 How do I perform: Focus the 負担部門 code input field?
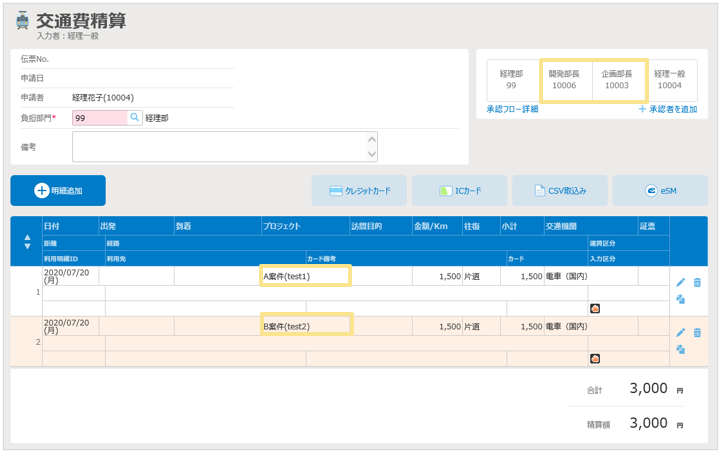(x=98, y=118)
